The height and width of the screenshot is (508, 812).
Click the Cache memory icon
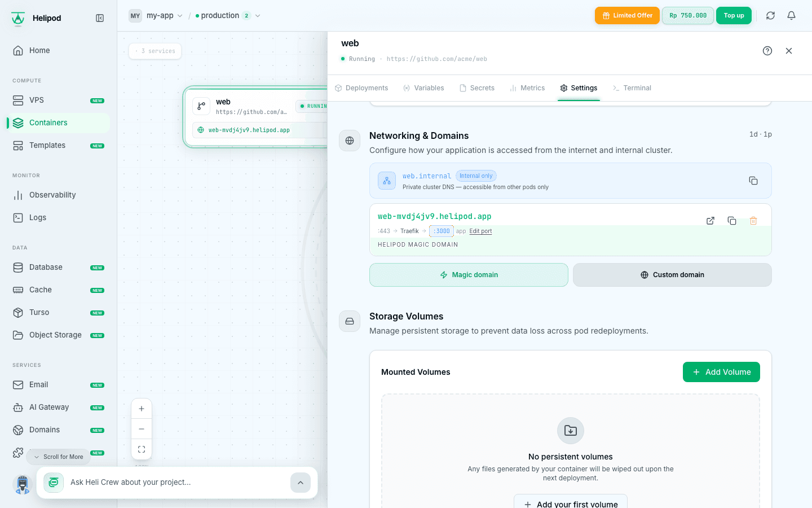[x=18, y=290]
